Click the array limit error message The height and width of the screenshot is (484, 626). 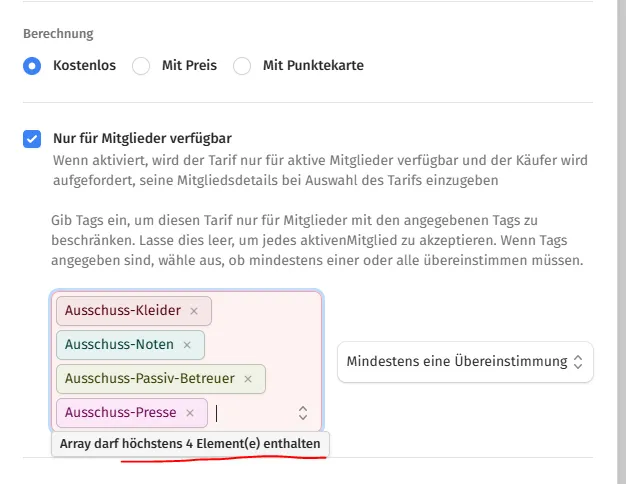tap(190, 444)
